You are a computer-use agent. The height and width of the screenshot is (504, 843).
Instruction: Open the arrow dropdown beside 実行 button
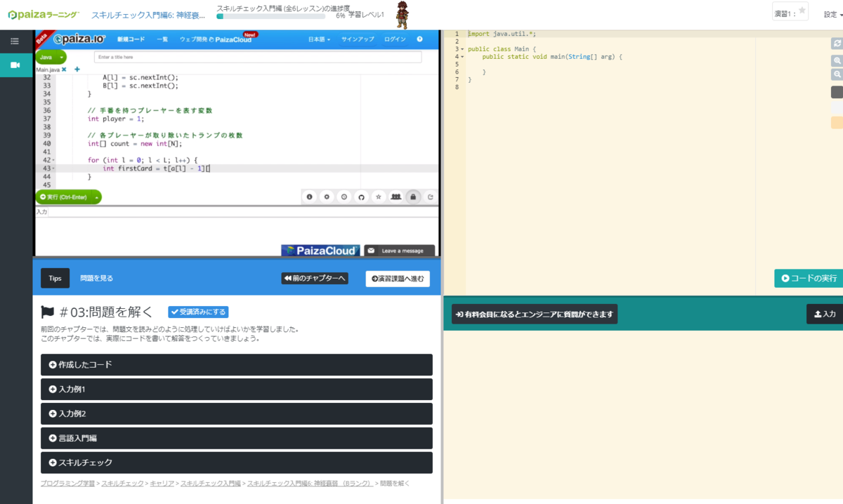[x=97, y=197]
